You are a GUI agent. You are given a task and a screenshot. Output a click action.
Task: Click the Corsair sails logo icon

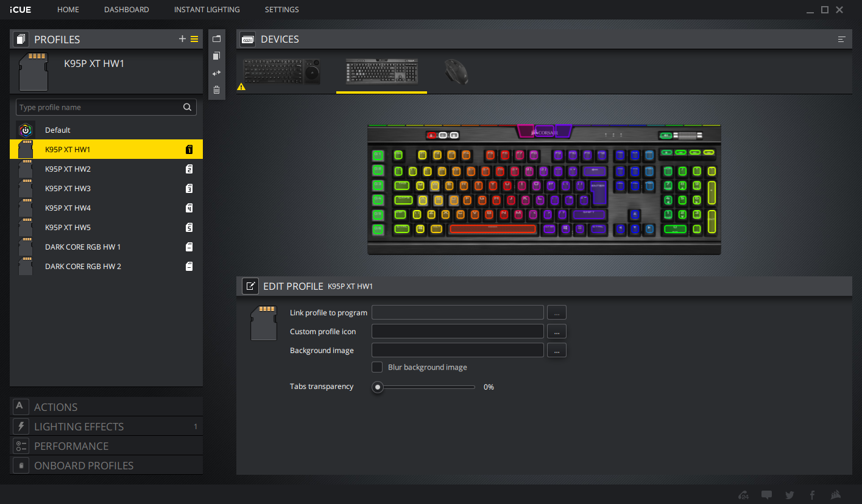835,495
